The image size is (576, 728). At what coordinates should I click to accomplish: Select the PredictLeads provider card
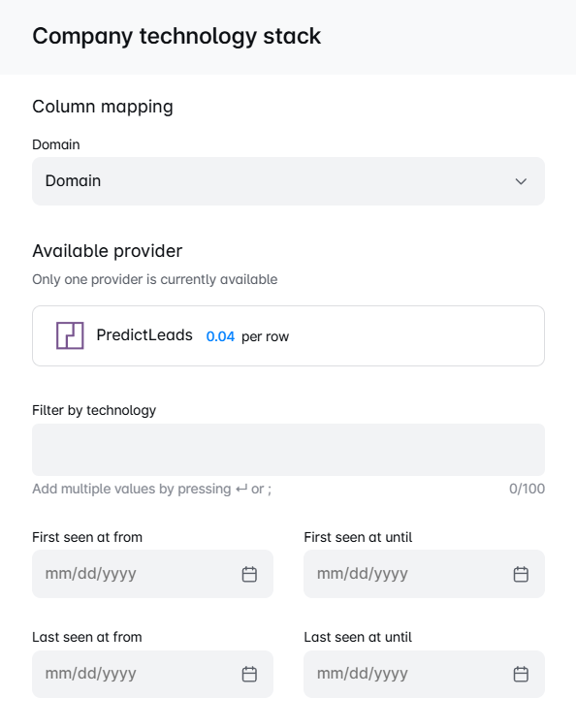pyautogui.click(x=288, y=335)
